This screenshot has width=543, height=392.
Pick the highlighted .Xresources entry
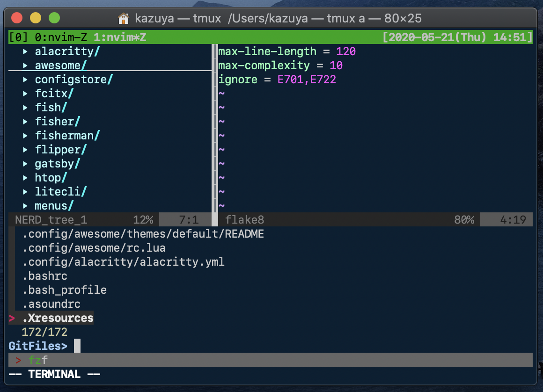click(x=58, y=318)
